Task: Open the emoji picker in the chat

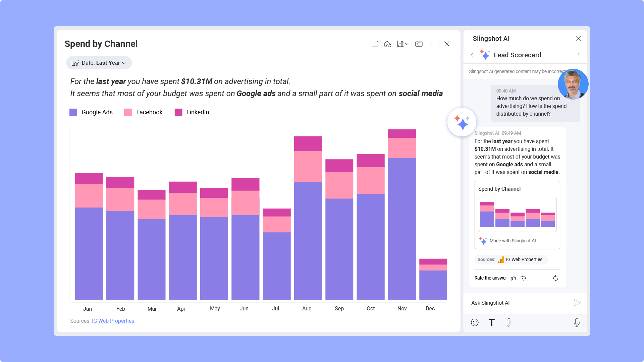Action: point(475,322)
